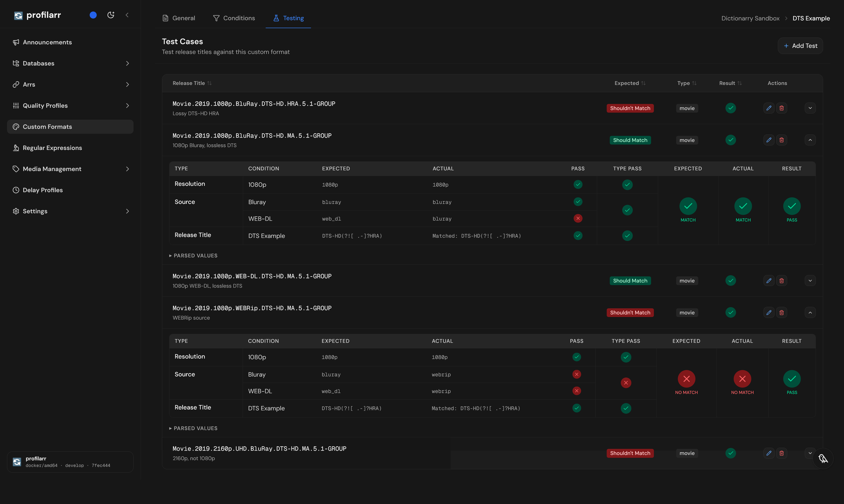The width and height of the screenshot is (844, 504).
Task: Delete the 2160p UHD test case
Action: pos(782,453)
